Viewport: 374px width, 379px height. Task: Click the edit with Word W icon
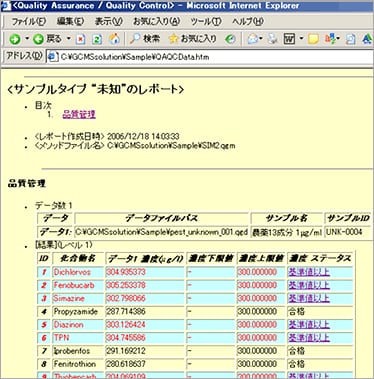point(289,39)
